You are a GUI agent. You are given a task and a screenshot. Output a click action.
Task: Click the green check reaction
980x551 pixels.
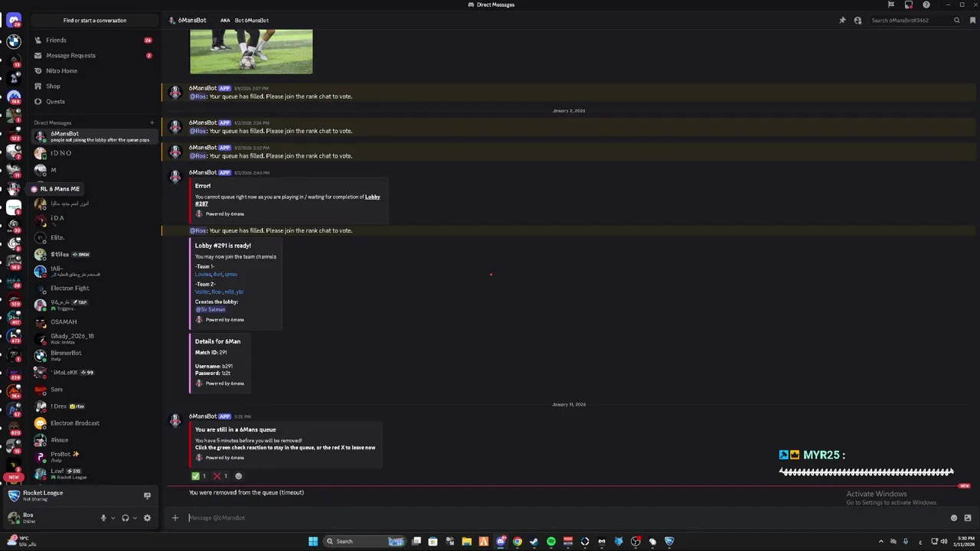pyautogui.click(x=199, y=476)
